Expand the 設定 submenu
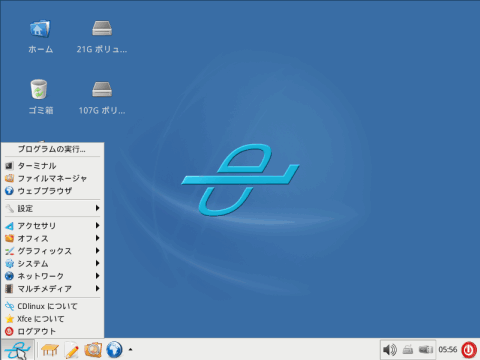 tap(53, 208)
